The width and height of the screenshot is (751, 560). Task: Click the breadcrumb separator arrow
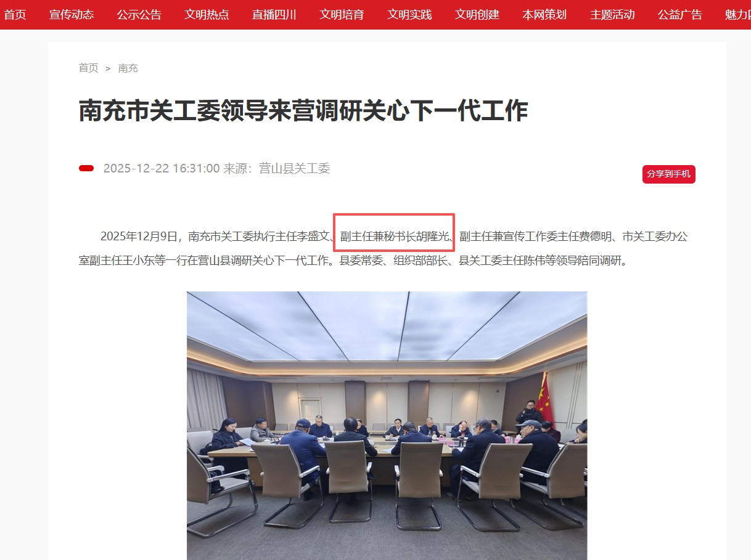(x=108, y=68)
